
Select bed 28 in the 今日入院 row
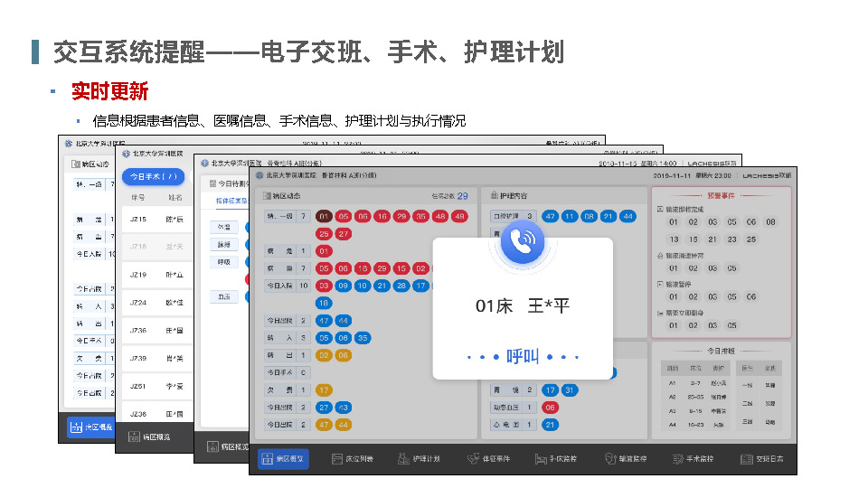tap(401, 286)
